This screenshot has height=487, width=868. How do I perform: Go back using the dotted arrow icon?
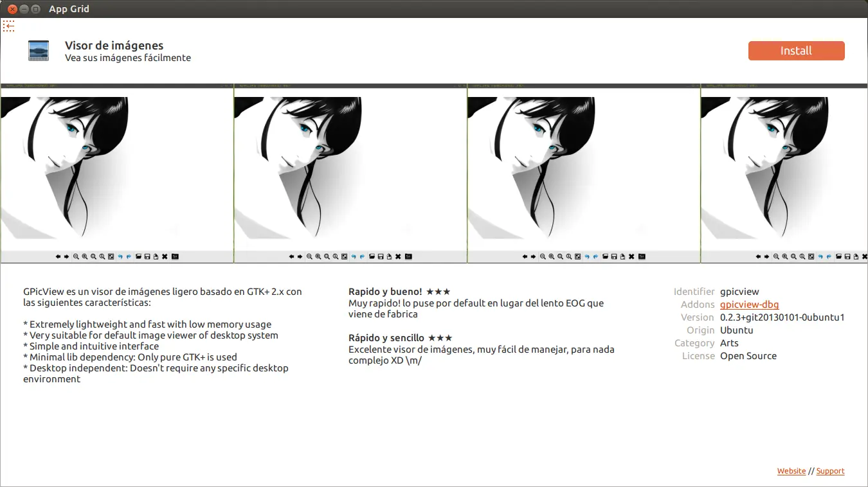point(8,26)
